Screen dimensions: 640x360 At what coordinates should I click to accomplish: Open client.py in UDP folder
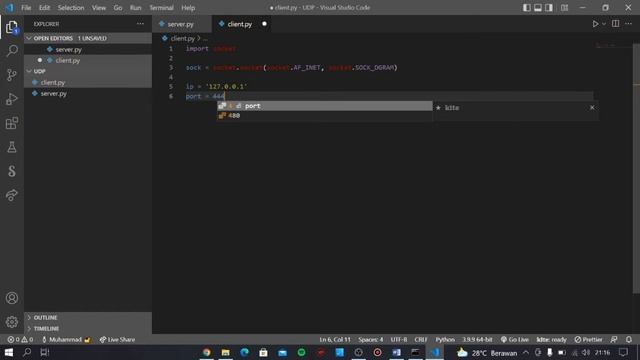pos(88,82)
